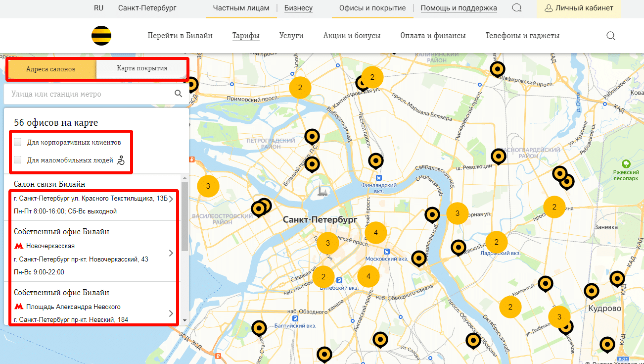Click Peter and Paul Fortress landmark icon

pyautogui.click(x=323, y=191)
